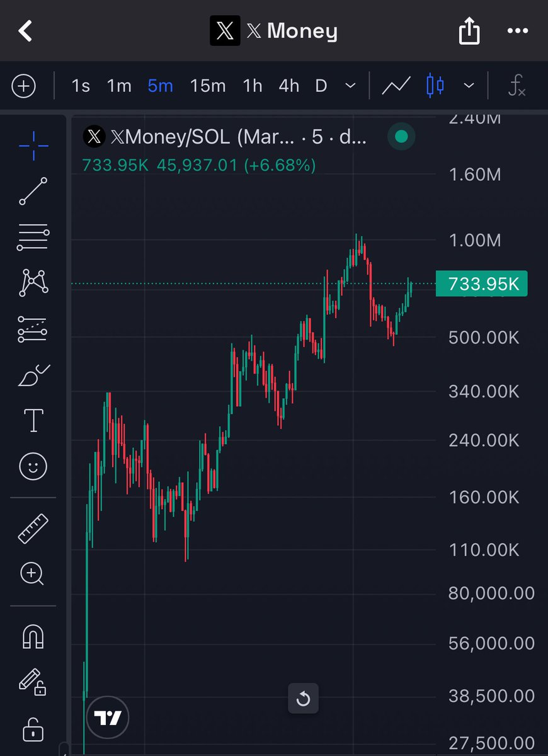Screen dimensions: 548x756
Task: Choose the candlestick chart style icon
Action: pos(435,86)
